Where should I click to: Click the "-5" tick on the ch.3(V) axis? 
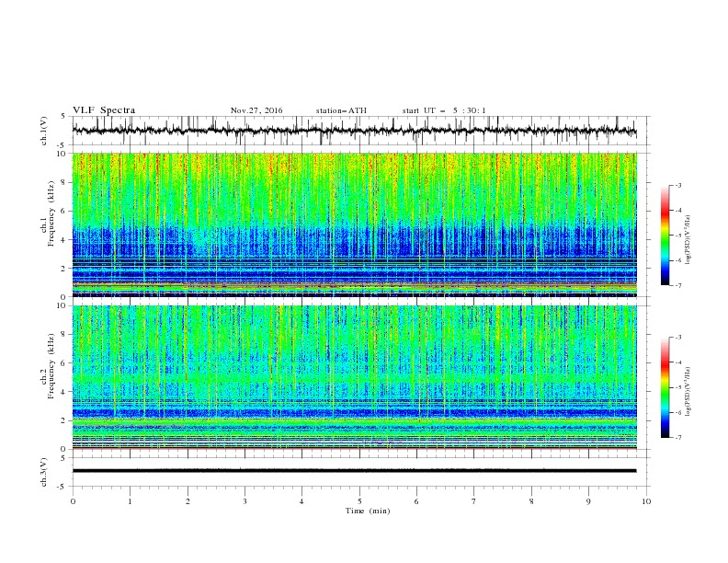click(x=62, y=487)
